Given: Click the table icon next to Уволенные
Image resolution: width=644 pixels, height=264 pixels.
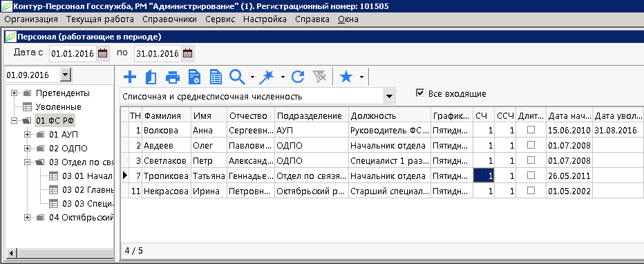Looking at the screenshot, I should coord(27,107).
